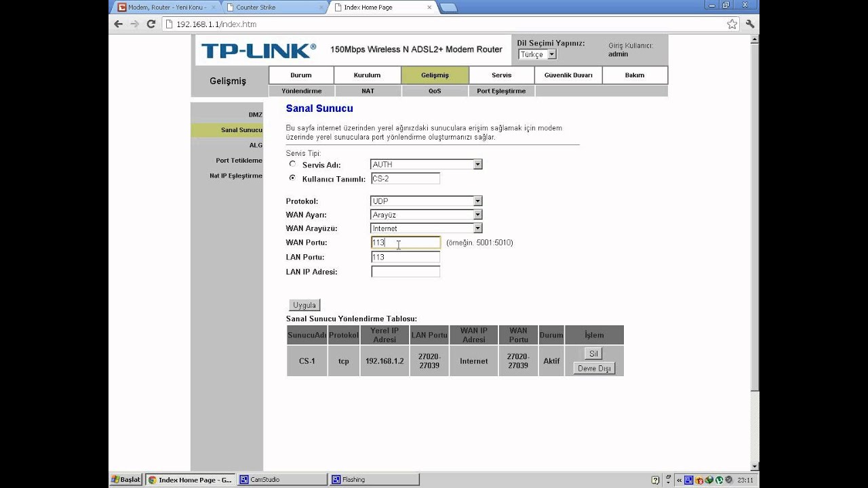Click the taskbar clock showing 23:11
Viewport: 868px width, 488px height.
745,480
